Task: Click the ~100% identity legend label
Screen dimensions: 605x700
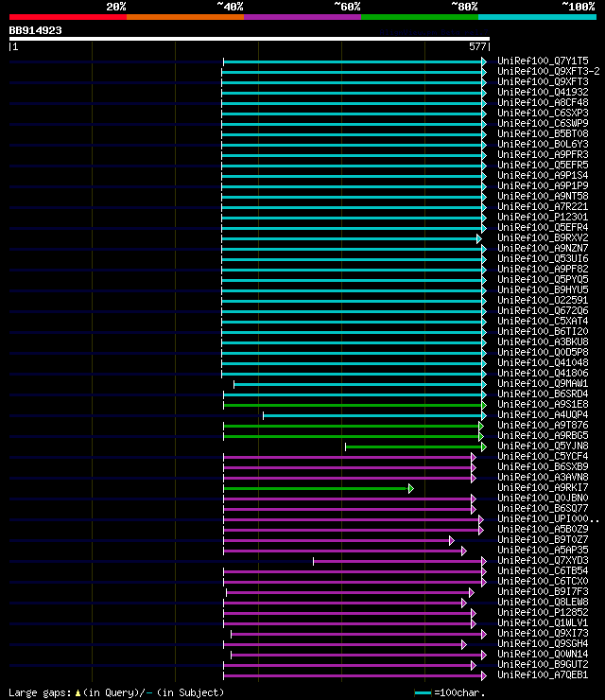Action: (x=579, y=7)
